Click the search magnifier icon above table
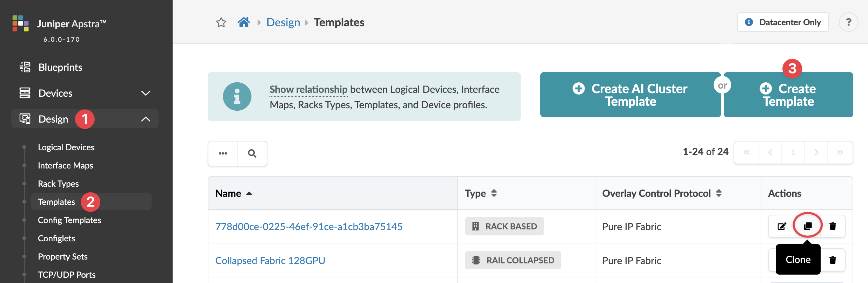This screenshot has height=283, width=868. click(x=252, y=153)
